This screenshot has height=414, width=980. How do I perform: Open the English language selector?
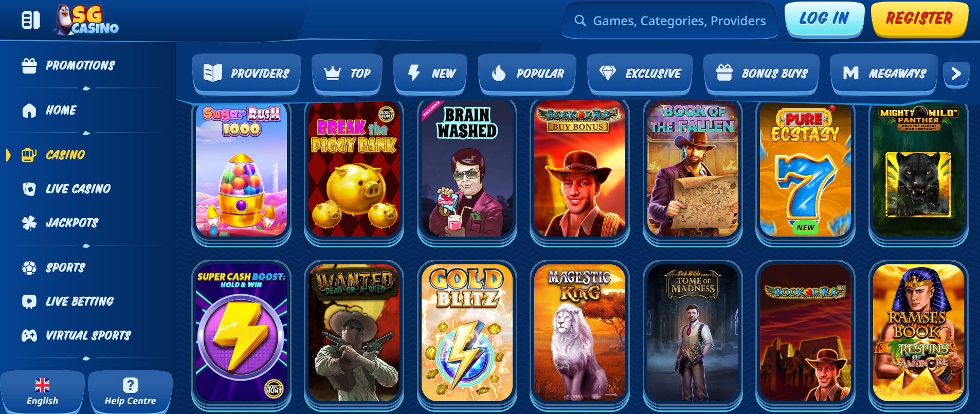(x=43, y=392)
